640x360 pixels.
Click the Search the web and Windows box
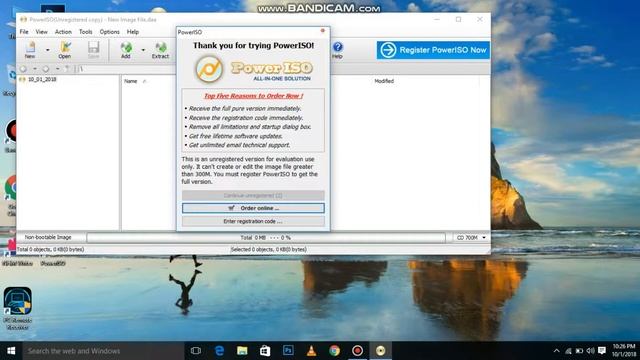[103, 351]
